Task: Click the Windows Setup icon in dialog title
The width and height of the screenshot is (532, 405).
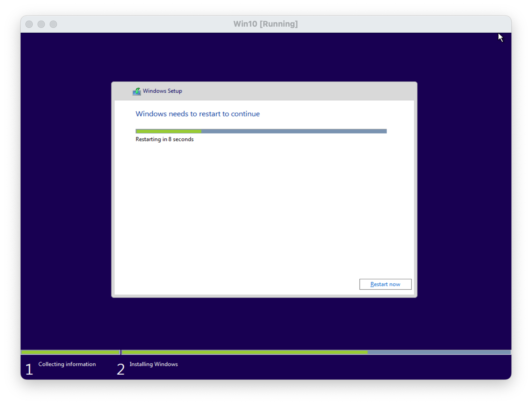Action: [x=137, y=91]
